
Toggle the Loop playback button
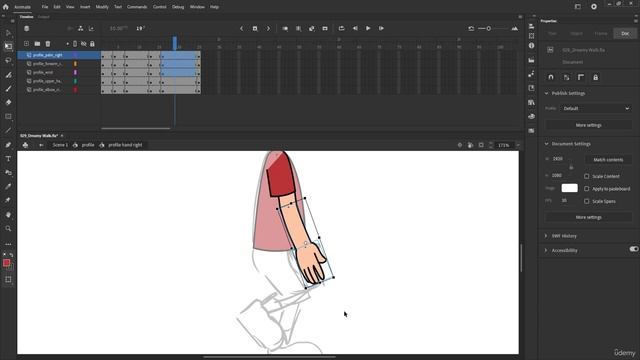tap(341, 29)
